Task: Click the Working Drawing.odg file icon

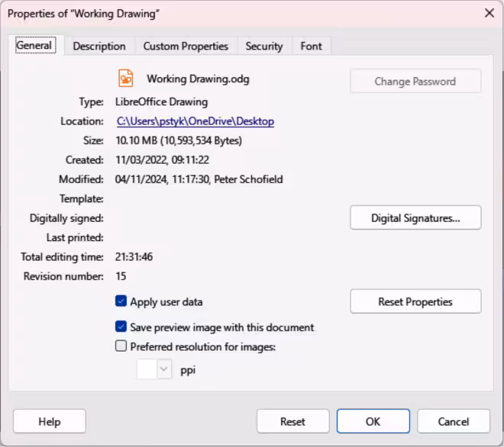Action: click(x=126, y=79)
